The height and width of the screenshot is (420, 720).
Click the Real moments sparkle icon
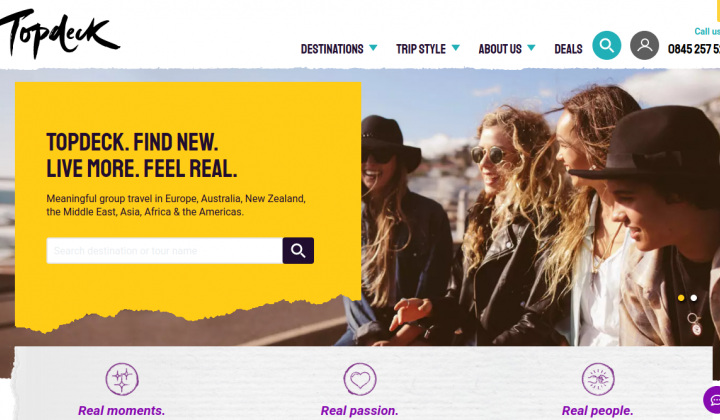pos(122,379)
